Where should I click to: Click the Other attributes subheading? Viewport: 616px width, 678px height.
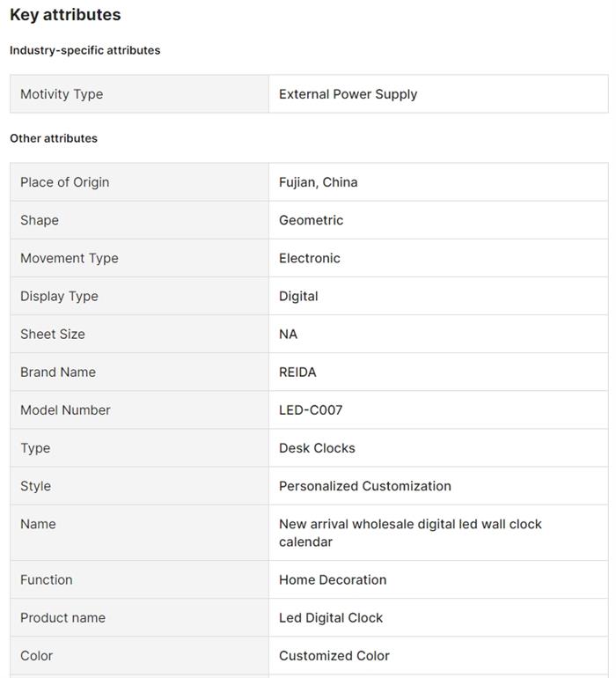(x=54, y=138)
